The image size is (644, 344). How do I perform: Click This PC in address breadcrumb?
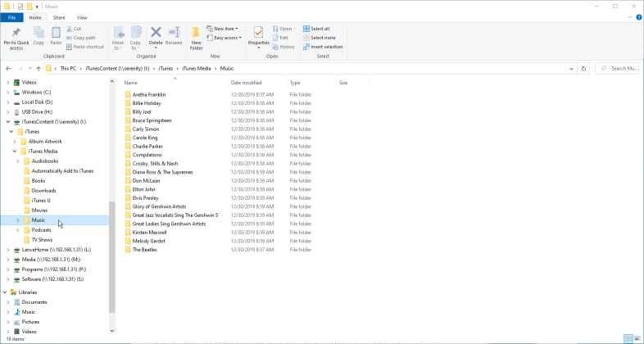pos(68,69)
